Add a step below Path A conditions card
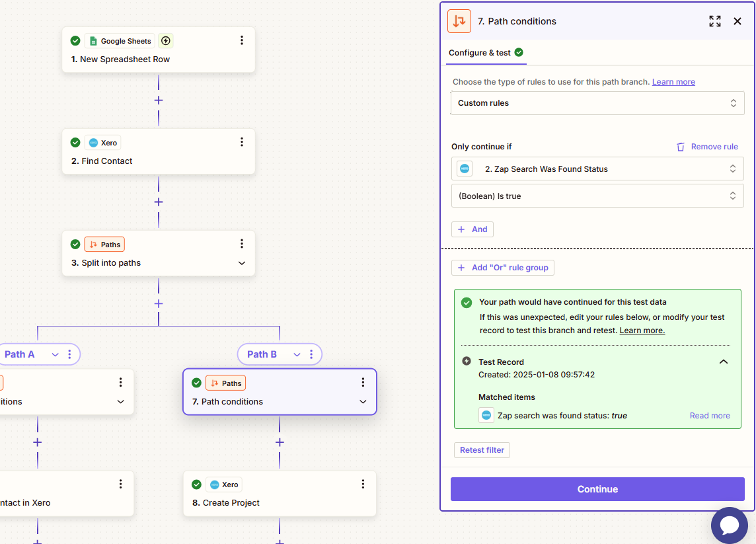The image size is (756, 544). [x=38, y=442]
